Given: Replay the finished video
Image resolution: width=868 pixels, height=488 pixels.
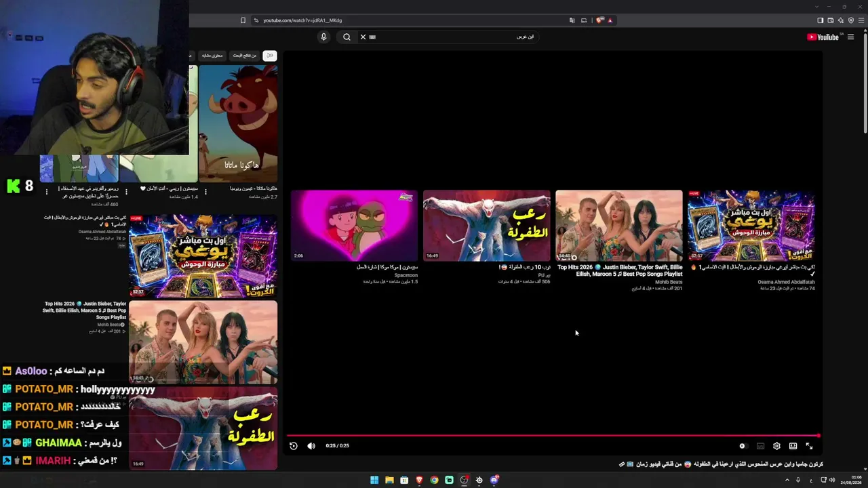Looking at the screenshot, I should [x=293, y=446].
